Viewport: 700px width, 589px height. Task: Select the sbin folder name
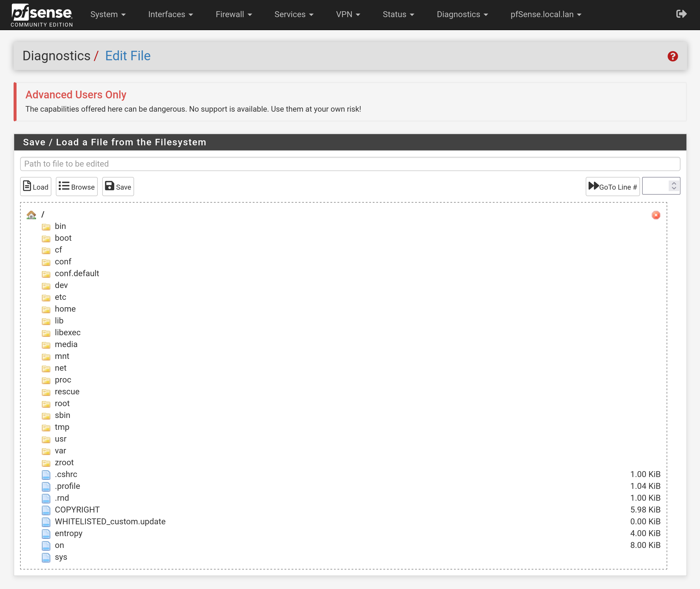tap(62, 415)
